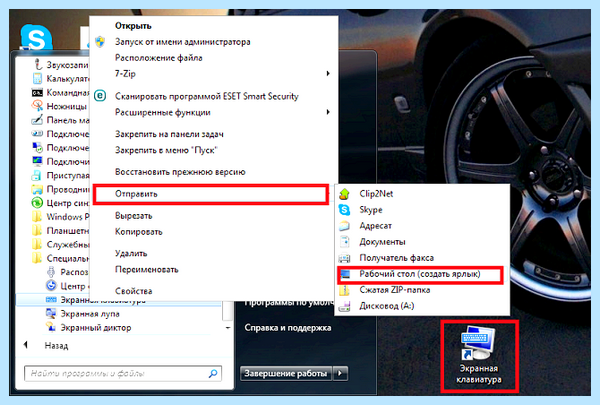600x405 pixels.
Task: Click the Документы icon in submenu
Action: coord(344,242)
